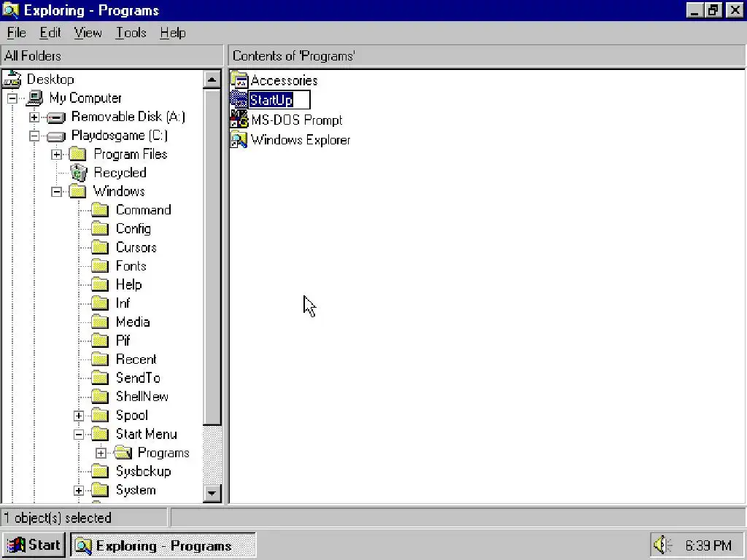Viewport: 747px width, 560px height.
Task: Select the Spool folder label
Action: tap(132, 416)
